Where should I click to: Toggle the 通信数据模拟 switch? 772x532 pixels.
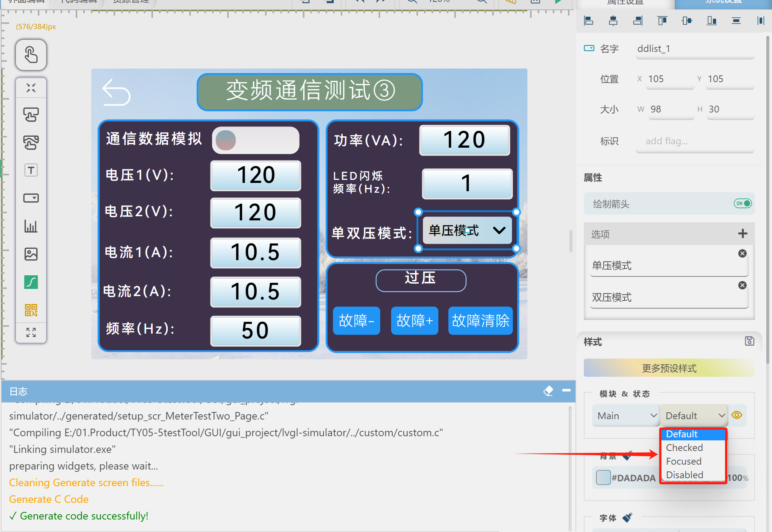tap(256, 140)
